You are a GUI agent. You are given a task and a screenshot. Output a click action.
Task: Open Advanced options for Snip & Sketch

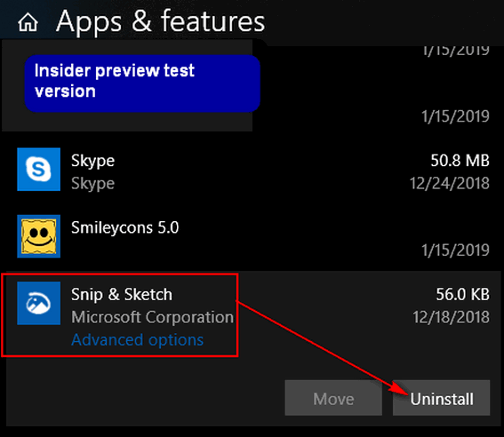point(137,339)
